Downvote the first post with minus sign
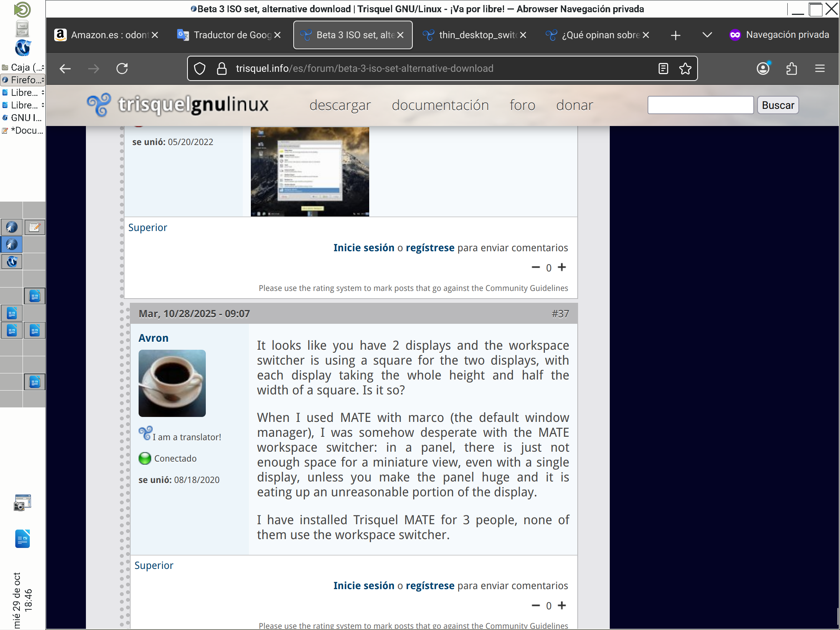 click(536, 268)
